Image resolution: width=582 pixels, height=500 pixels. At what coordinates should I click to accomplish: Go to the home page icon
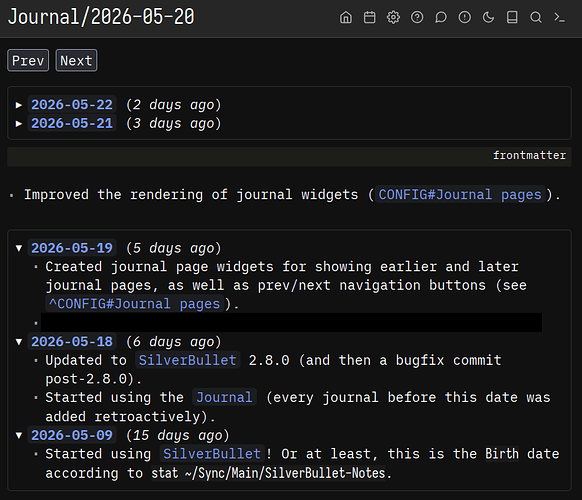[x=346, y=17]
